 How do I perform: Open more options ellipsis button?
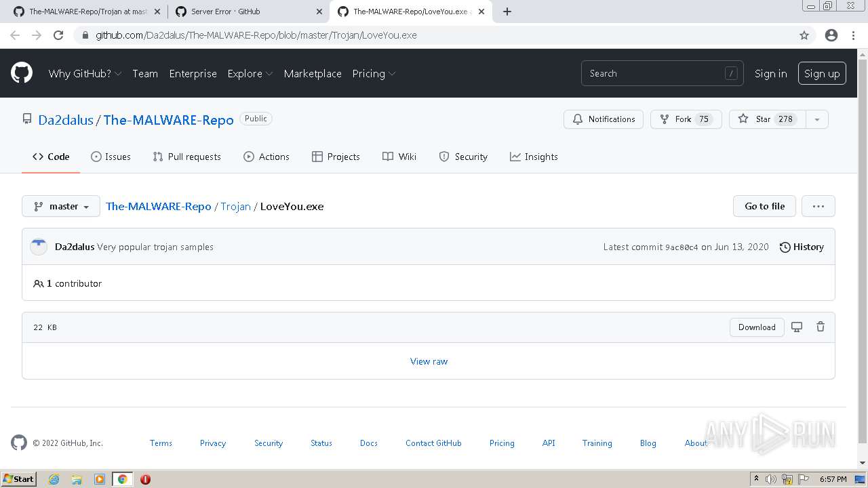click(818, 206)
